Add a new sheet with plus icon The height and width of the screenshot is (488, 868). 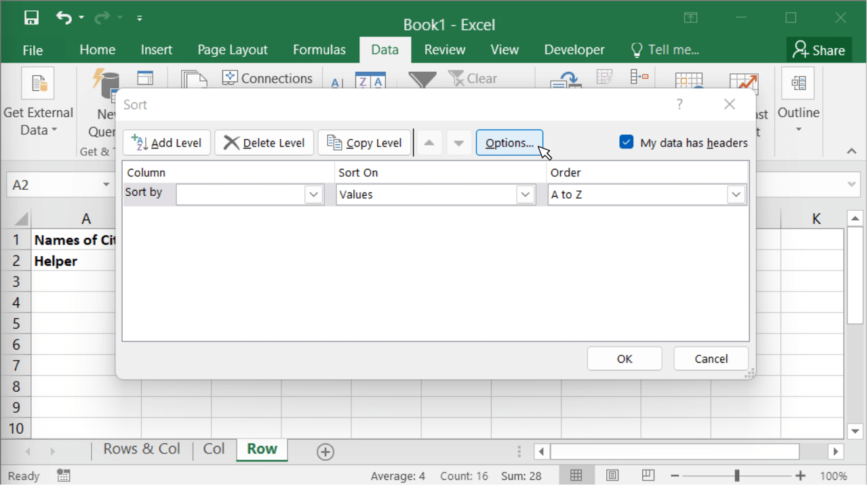click(x=325, y=452)
